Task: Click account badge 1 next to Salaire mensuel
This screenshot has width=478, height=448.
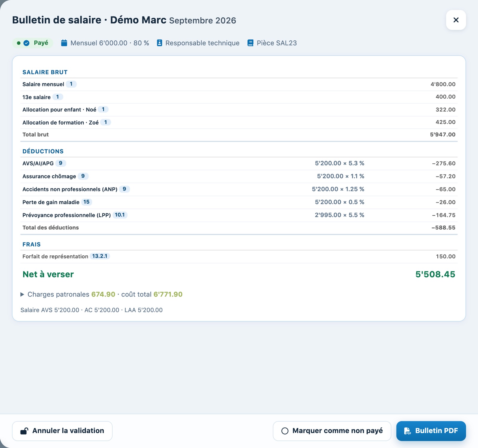Action: click(x=71, y=84)
